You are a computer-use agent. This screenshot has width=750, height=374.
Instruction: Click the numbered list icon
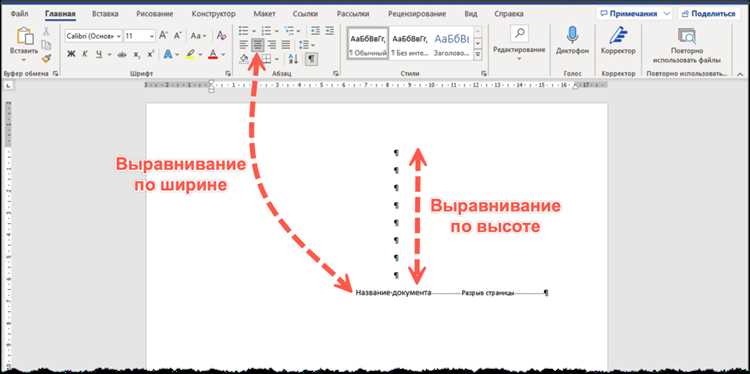coord(266,31)
